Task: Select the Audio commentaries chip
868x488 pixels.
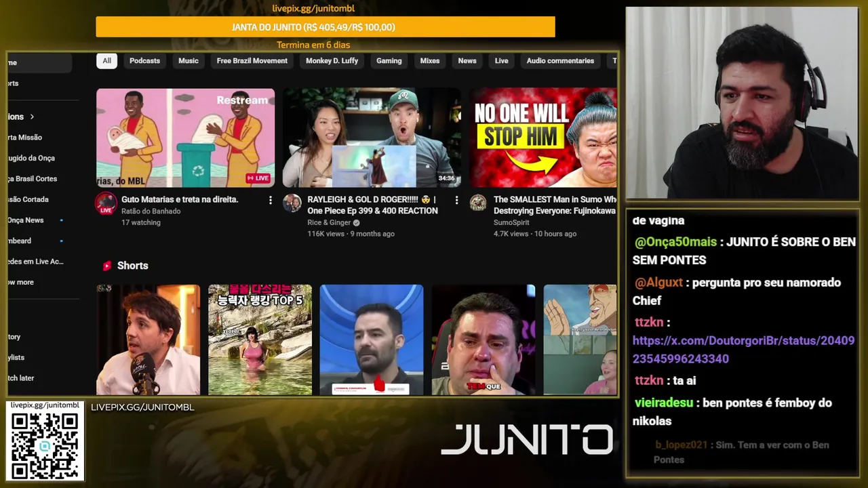Action: 560,61
